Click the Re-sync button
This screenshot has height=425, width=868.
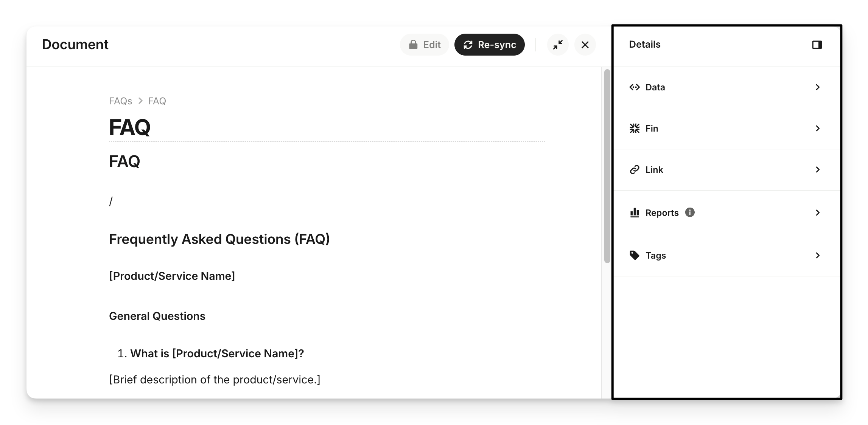489,45
